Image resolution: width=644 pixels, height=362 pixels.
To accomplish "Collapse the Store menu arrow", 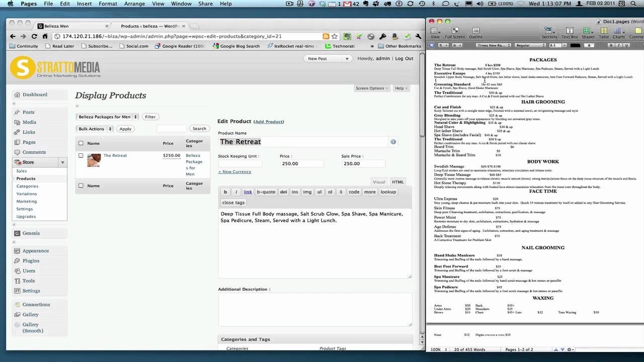I will point(62,162).
